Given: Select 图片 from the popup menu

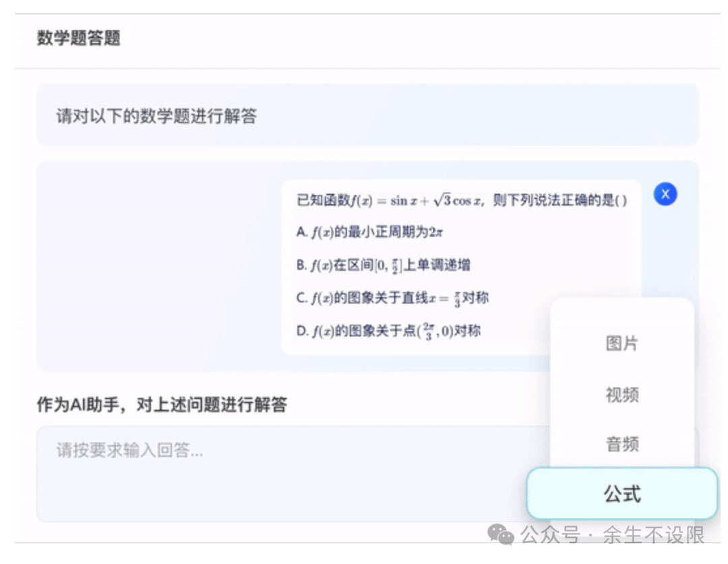Looking at the screenshot, I should pos(621,344).
